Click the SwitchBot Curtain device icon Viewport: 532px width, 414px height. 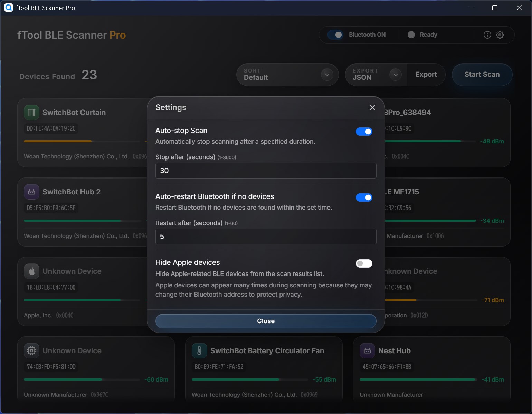click(x=31, y=112)
